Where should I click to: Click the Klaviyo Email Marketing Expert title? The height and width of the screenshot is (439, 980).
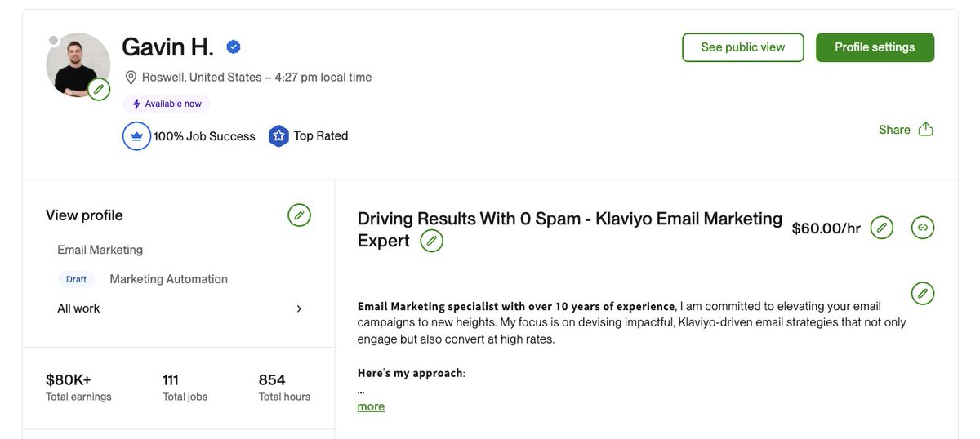(x=570, y=229)
